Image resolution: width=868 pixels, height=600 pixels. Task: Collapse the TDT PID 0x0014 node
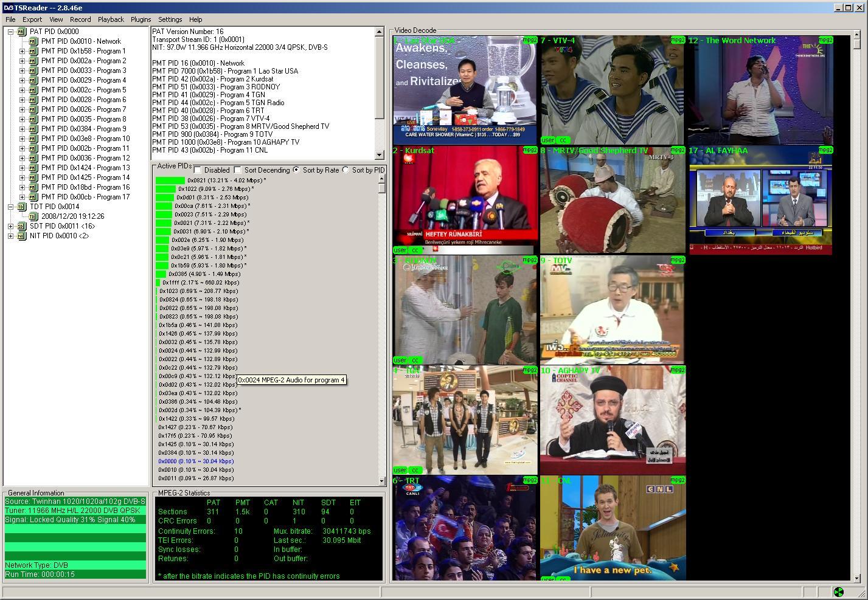10,207
